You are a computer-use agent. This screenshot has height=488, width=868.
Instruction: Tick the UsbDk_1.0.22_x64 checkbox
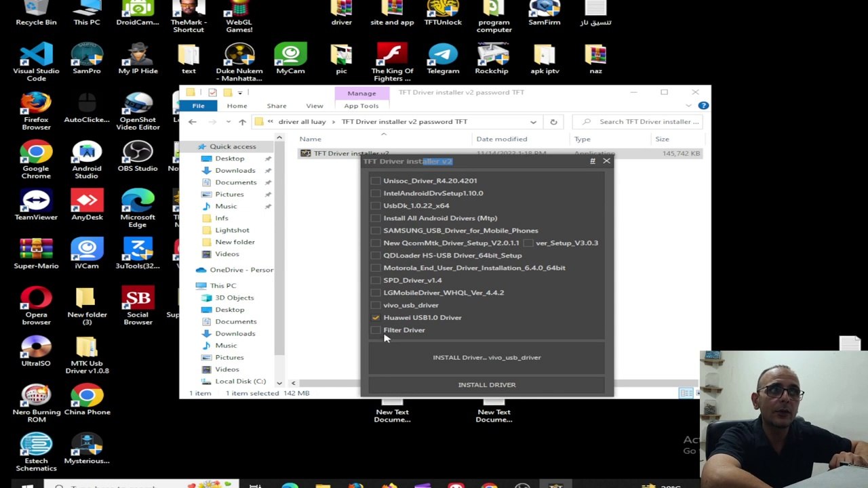376,205
